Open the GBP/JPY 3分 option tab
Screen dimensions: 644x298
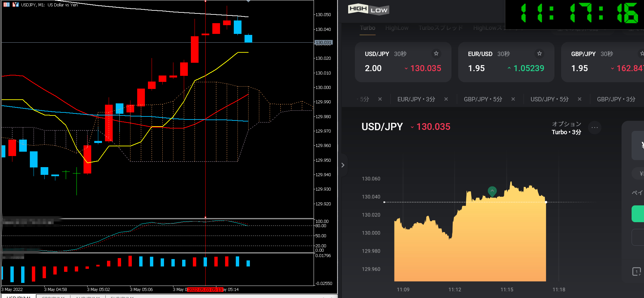(x=616, y=99)
